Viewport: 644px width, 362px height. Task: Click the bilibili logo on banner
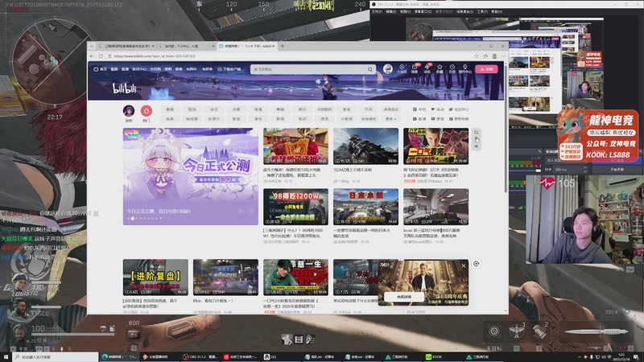(125, 88)
